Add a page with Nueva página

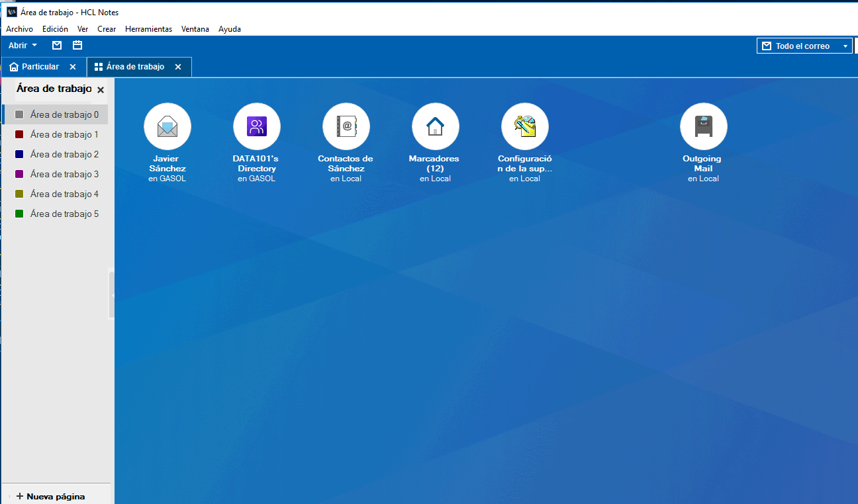click(50, 496)
